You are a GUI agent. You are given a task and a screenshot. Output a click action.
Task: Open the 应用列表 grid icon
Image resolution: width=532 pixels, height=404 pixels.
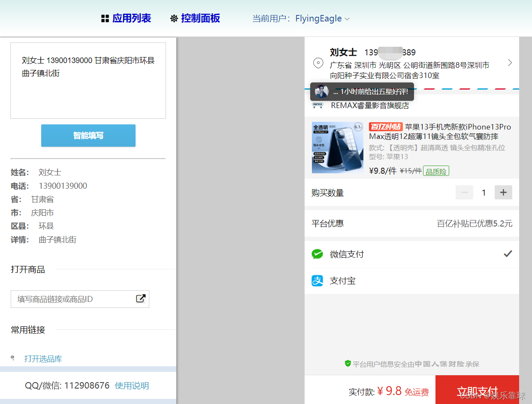pyautogui.click(x=105, y=18)
